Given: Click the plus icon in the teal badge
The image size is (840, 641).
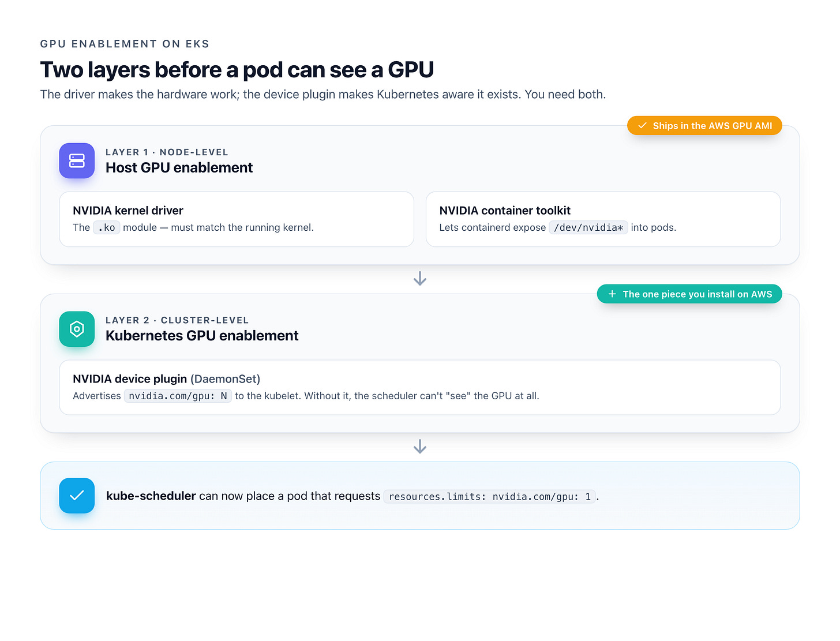Looking at the screenshot, I should [x=612, y=294].
